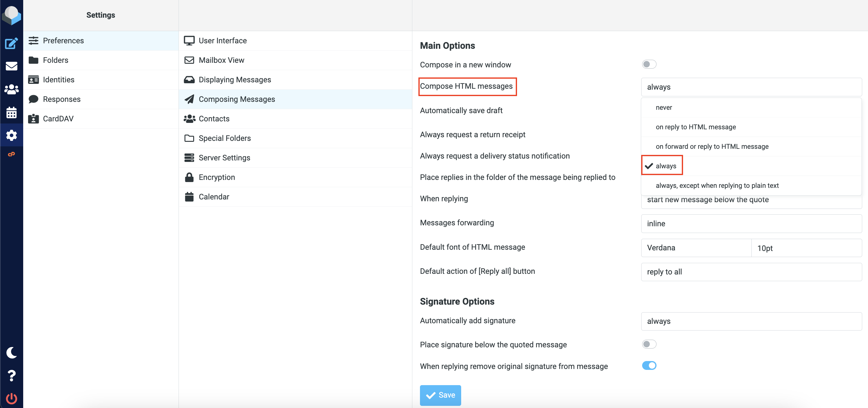Open the Messages forwarding inline dropdown
The image size is (868, 408).
pyautogui.click(x=751, y=224)
